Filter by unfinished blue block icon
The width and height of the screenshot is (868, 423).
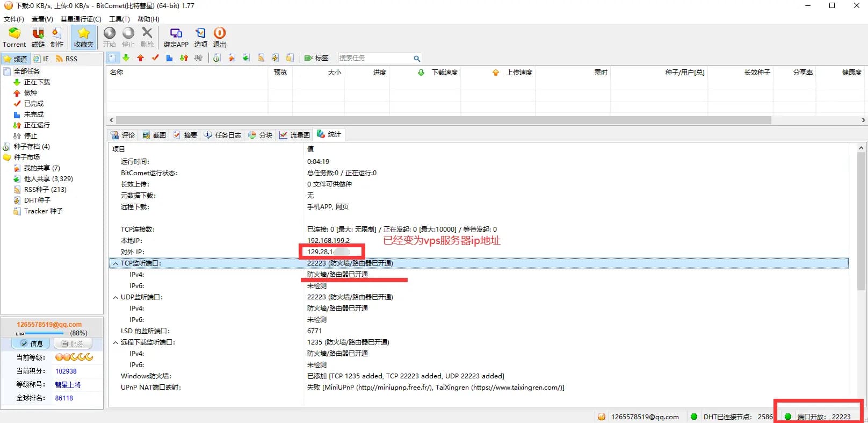click(169, 58)
